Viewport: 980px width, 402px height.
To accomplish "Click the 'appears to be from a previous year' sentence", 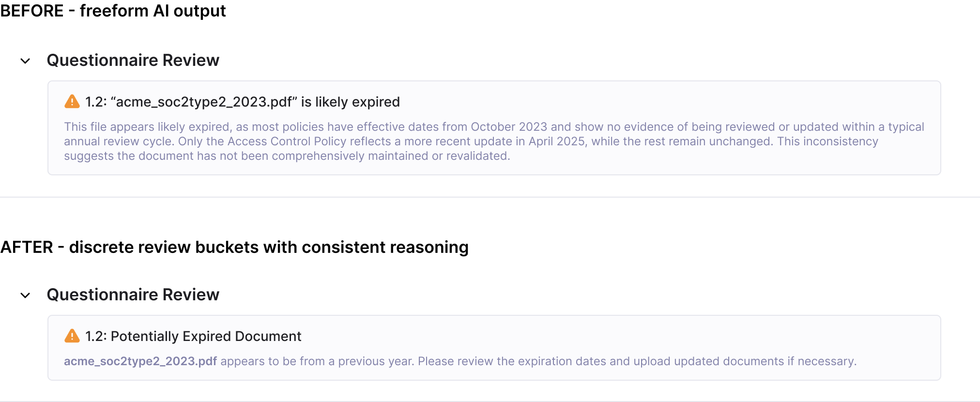I will tap(317, 361).
